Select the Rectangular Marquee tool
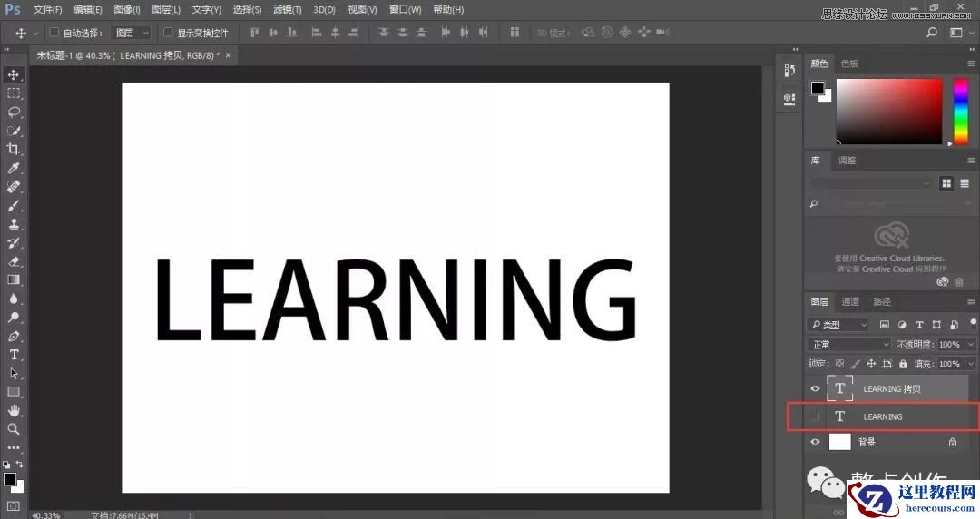The height and width of the screenshot is (519, 980). 13,93
